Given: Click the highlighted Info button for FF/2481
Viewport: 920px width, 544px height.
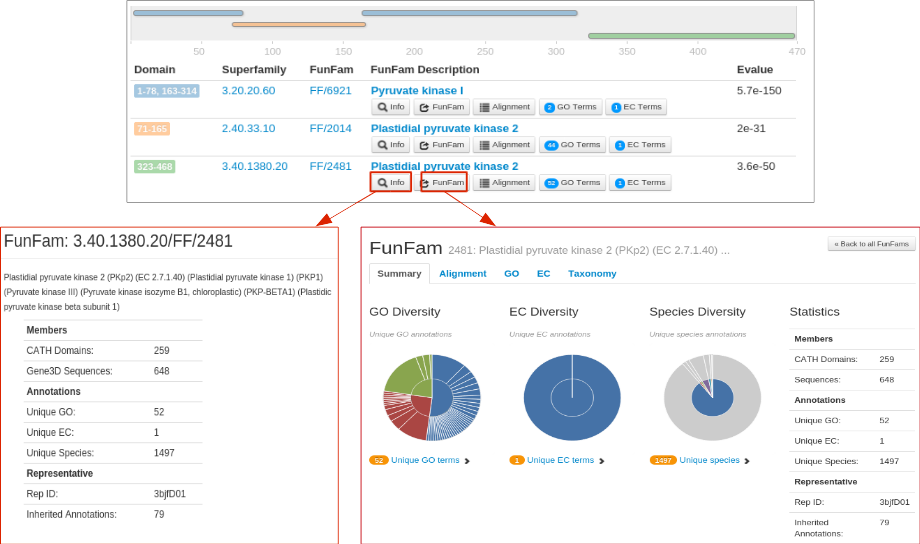Looking at the screenshot, I should pos(391,183).
